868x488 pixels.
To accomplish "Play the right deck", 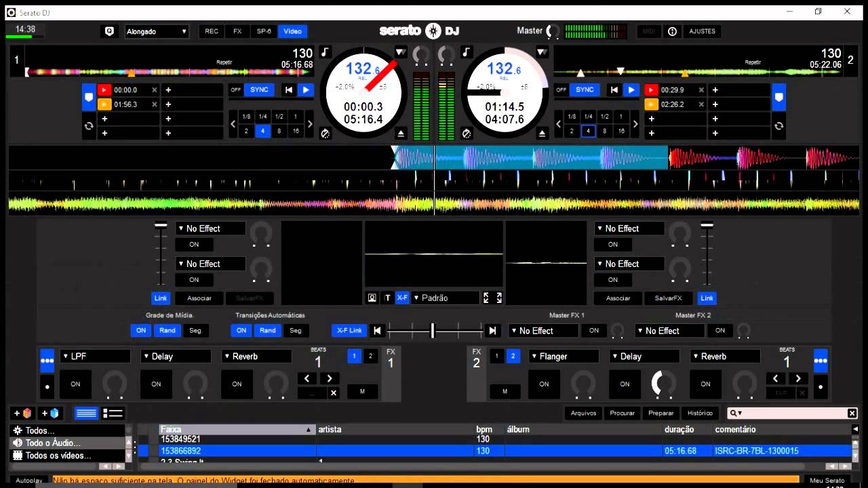I will click(x=631, y=89).
